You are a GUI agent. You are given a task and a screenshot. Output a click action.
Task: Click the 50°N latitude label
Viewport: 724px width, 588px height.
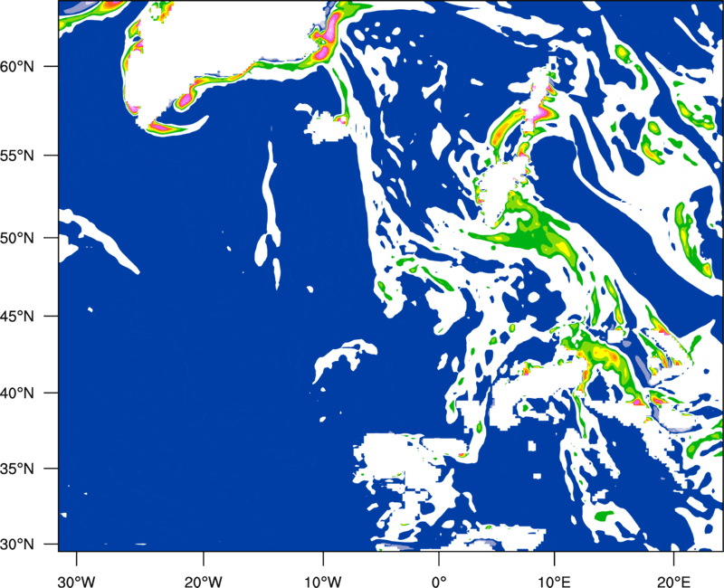[17, 238]
